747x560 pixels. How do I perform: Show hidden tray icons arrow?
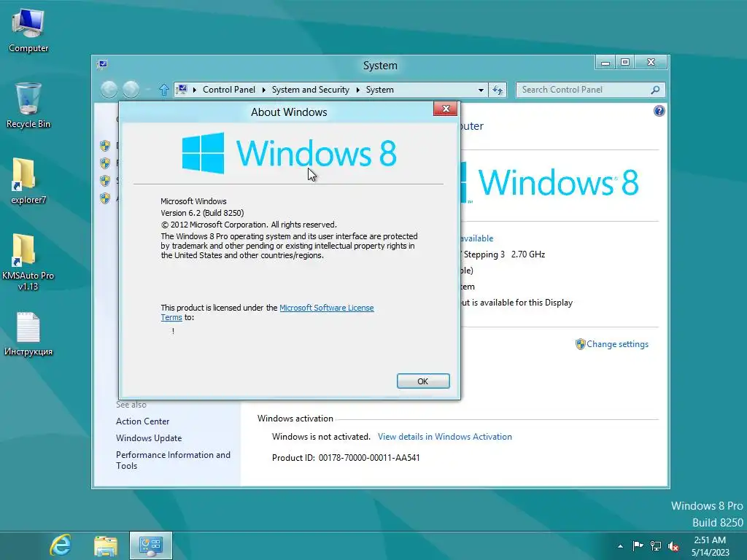[x=620, y=546]
